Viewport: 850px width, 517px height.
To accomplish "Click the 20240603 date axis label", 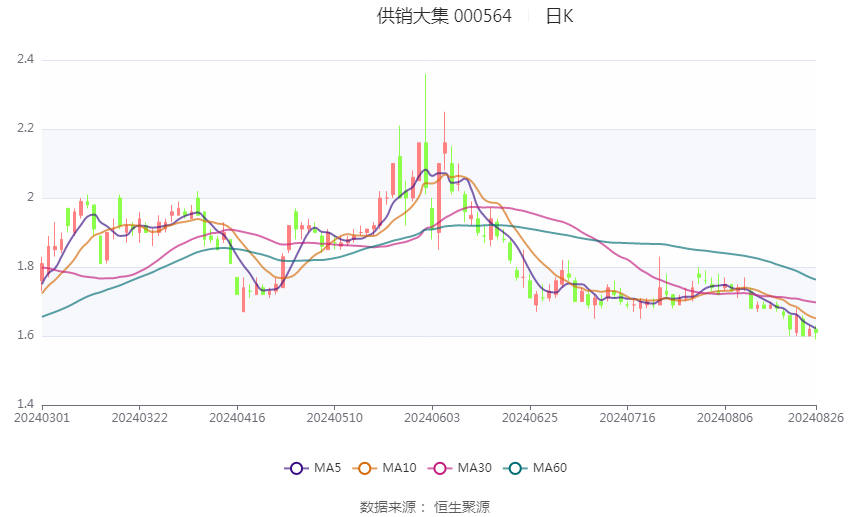I will 432,418.
